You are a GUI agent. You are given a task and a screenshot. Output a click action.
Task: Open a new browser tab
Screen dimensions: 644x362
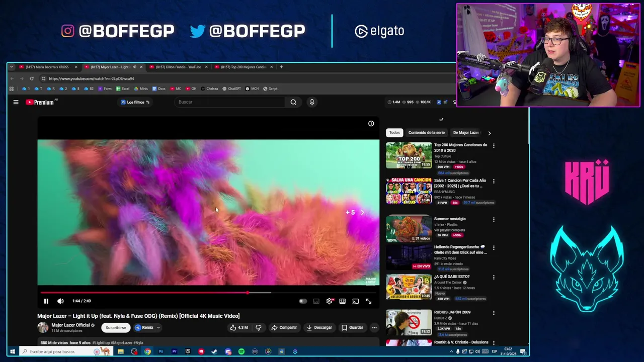[281, 67]
